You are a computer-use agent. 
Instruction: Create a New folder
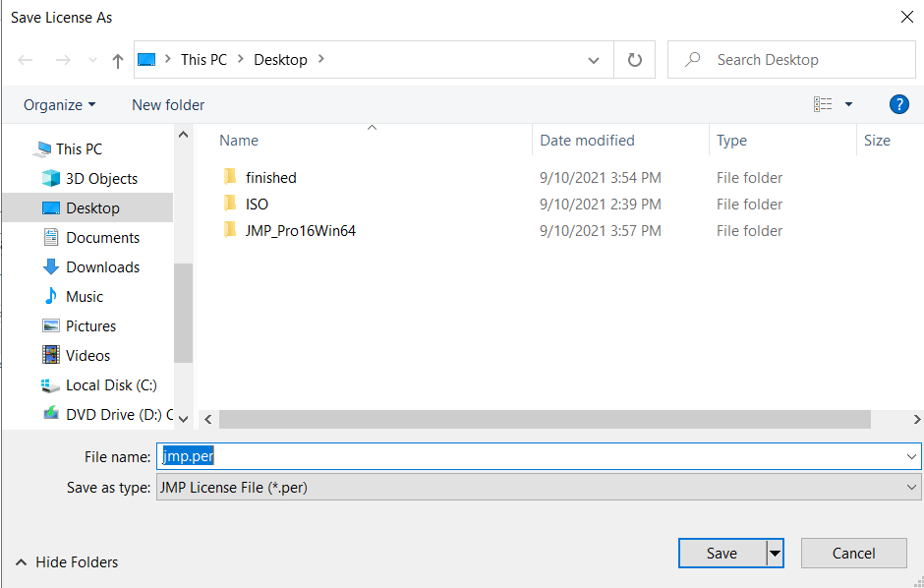[168, 105]
